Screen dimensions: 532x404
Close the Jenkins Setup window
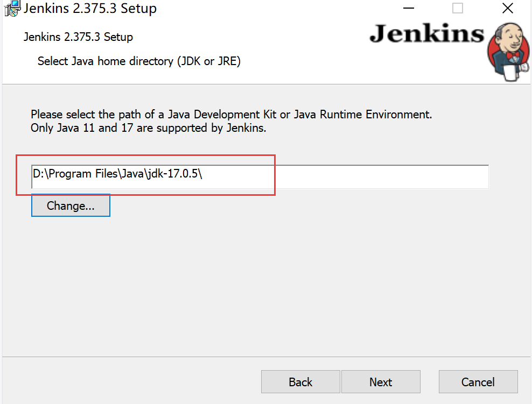[x=508, y=8]
